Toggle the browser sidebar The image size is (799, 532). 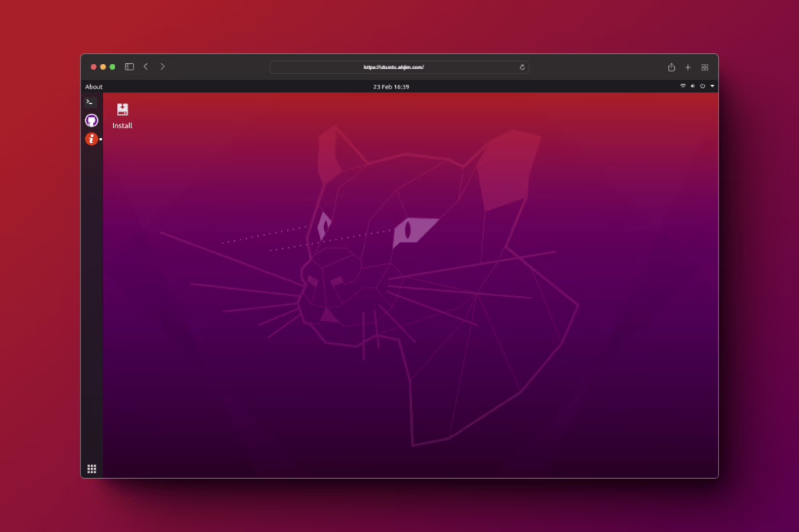click(129, 66)
